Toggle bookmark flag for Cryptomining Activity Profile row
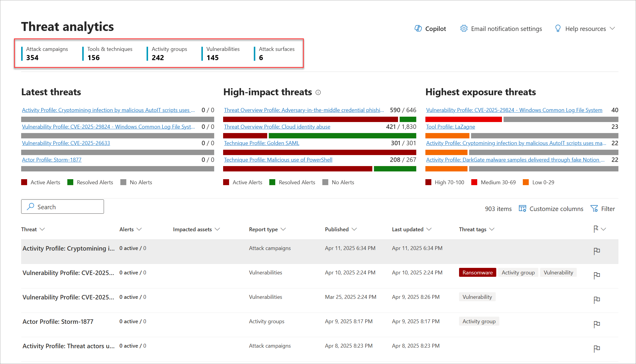The width and height of the screenshot is (636, 364). click(x=597, y=251)
